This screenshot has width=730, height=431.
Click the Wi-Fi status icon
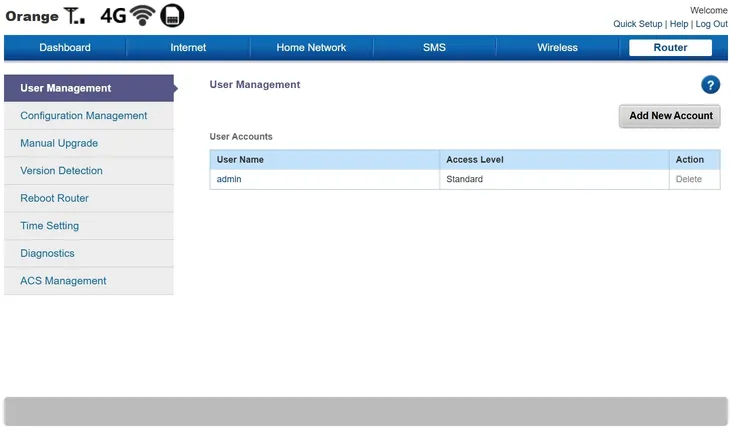coord(142,16)
